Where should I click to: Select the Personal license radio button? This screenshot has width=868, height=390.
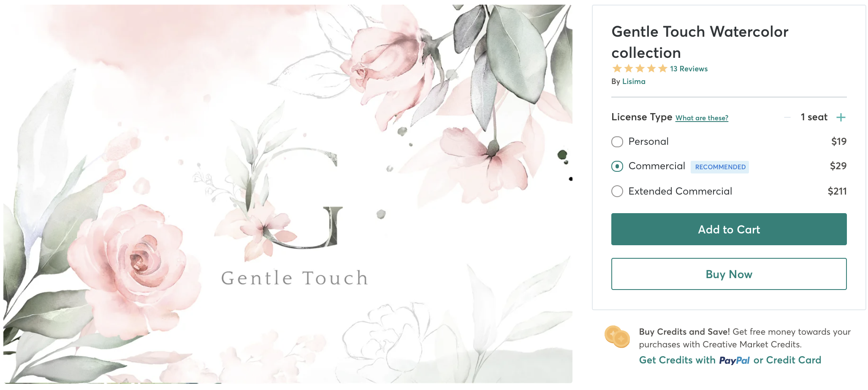tap(617, 142)
